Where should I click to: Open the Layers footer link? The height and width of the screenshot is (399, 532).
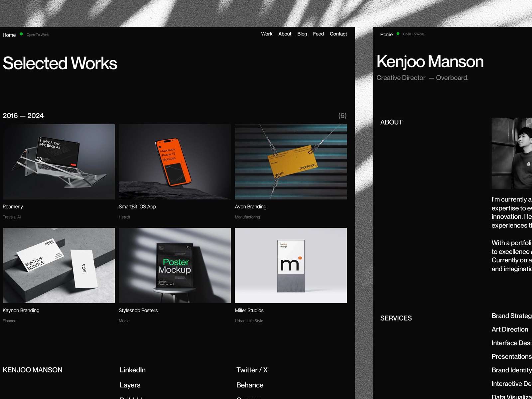(130, 385)
